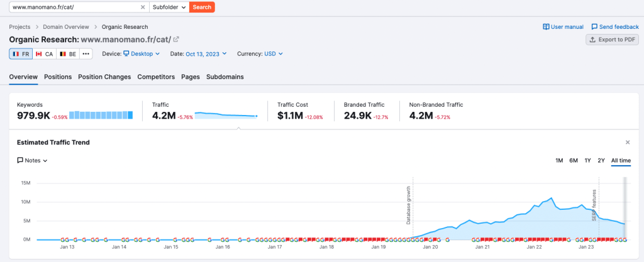Set chart range to 6M

tap(574, 160)
